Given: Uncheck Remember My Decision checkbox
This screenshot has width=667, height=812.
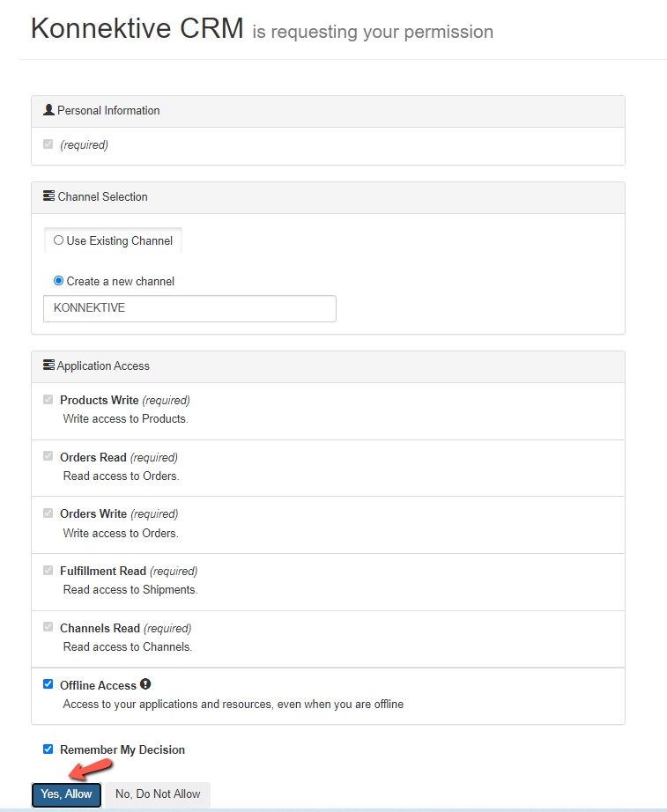Looking at the screenshot, I should click(x=48, y=749).
